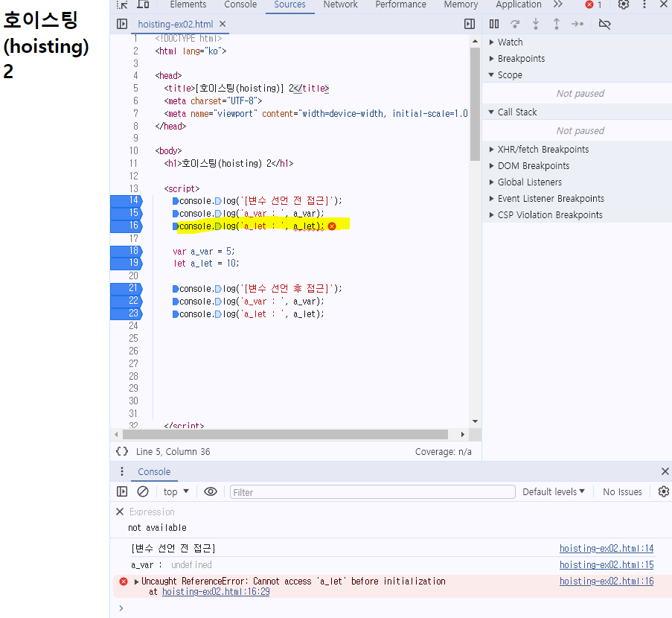Remove the live expression X icon
Screen dimensions: 672x618
[120, 512]
